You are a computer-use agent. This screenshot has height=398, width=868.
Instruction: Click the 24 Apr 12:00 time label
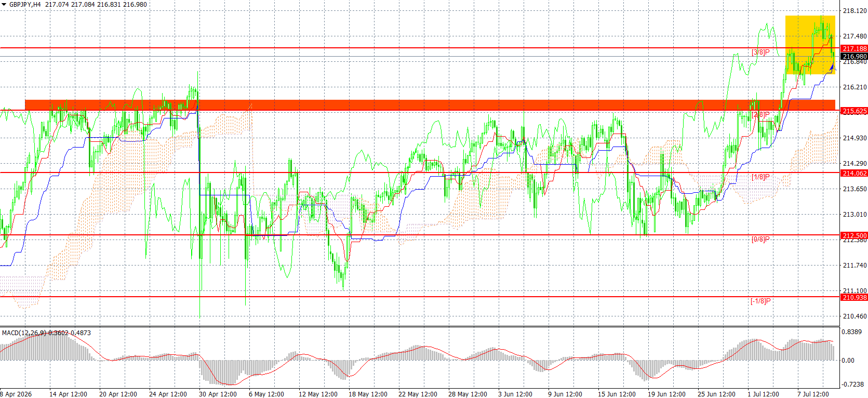[x=168, y=394]
